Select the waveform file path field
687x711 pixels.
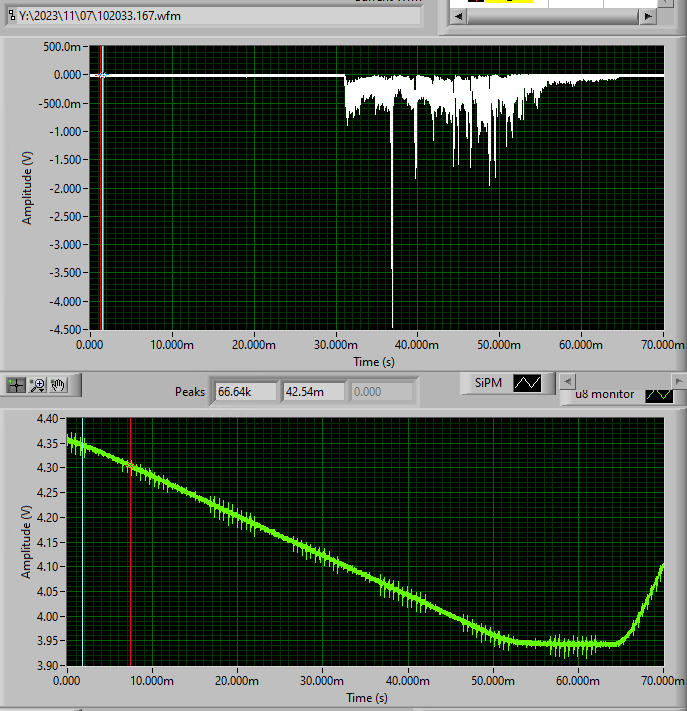click(214, 16)
